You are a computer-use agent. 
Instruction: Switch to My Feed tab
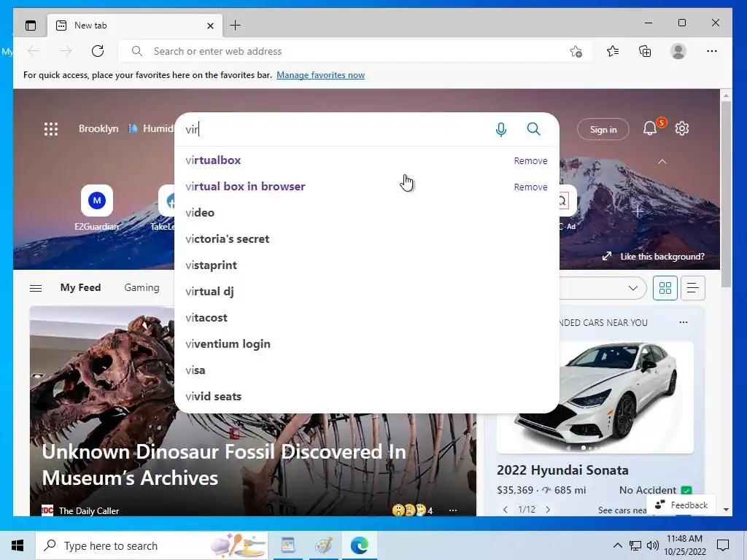click(80, 287)
